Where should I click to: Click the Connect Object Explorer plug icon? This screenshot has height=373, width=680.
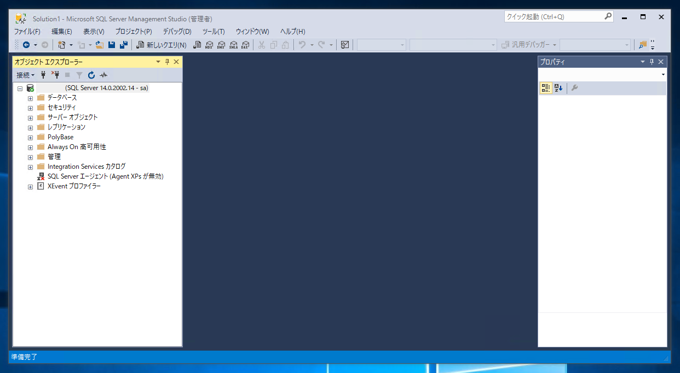tap(43, 75)
